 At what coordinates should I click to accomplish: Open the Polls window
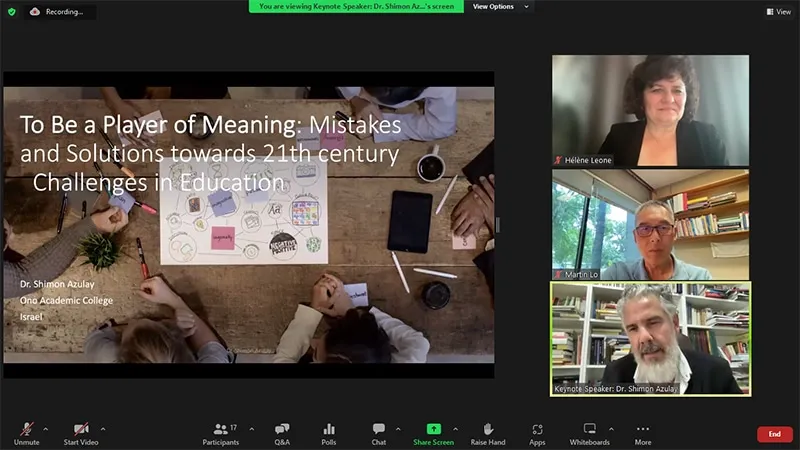[329, 432]
